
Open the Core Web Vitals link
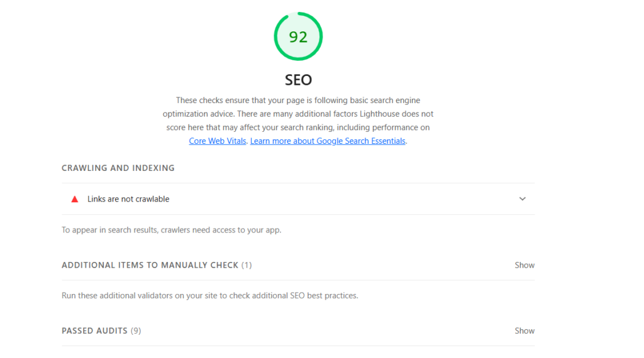tap(218, 141)
